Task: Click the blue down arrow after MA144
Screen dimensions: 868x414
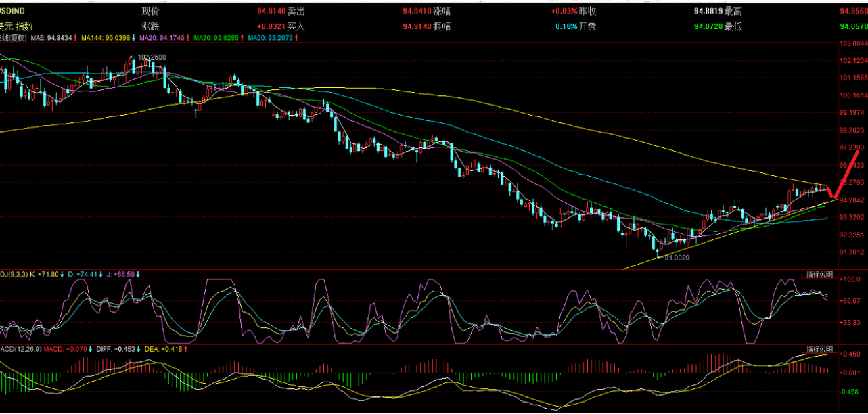Action: 132,38
